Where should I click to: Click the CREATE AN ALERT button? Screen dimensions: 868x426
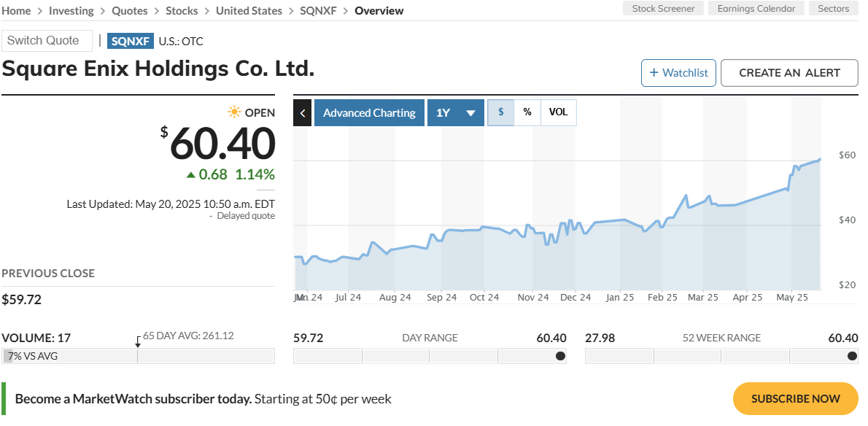coord(789,73)
